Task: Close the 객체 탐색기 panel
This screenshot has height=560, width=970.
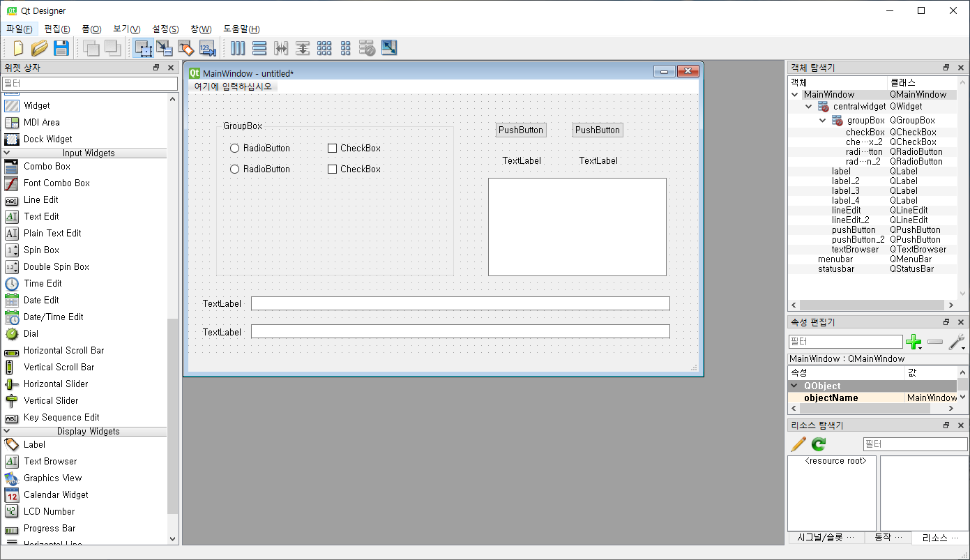Action: 960,68
